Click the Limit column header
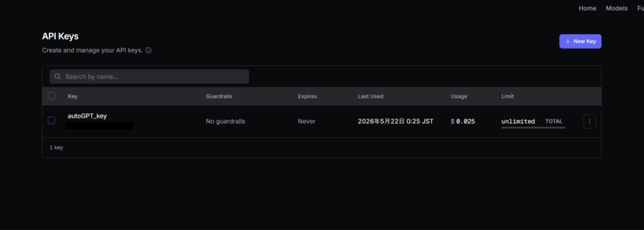Screen dimensions: 644x230 point(508,96)
